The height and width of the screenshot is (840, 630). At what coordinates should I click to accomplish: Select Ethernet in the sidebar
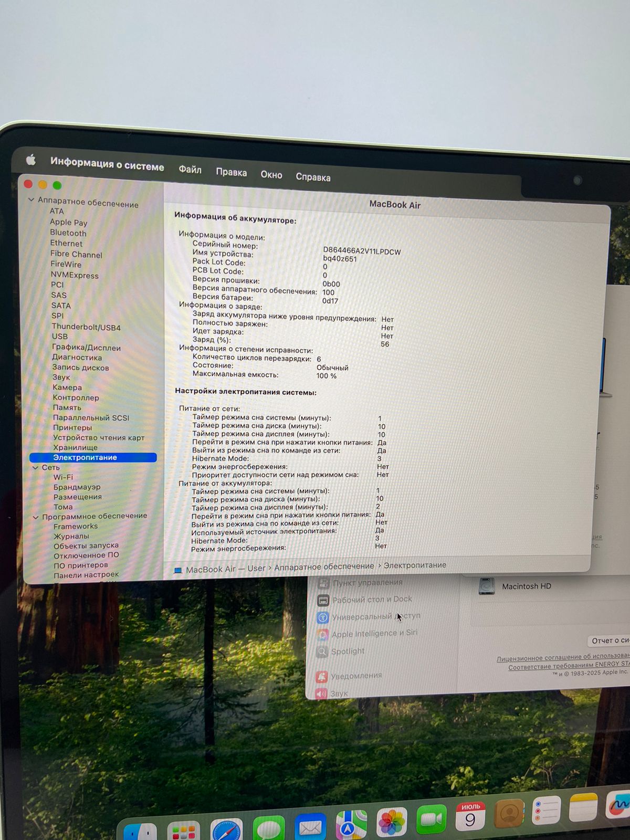(x=66, y=244)
